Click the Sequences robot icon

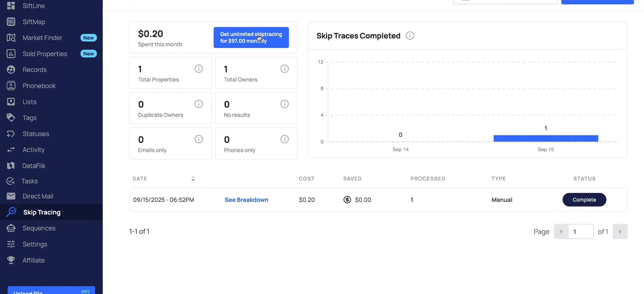point(11,228)
